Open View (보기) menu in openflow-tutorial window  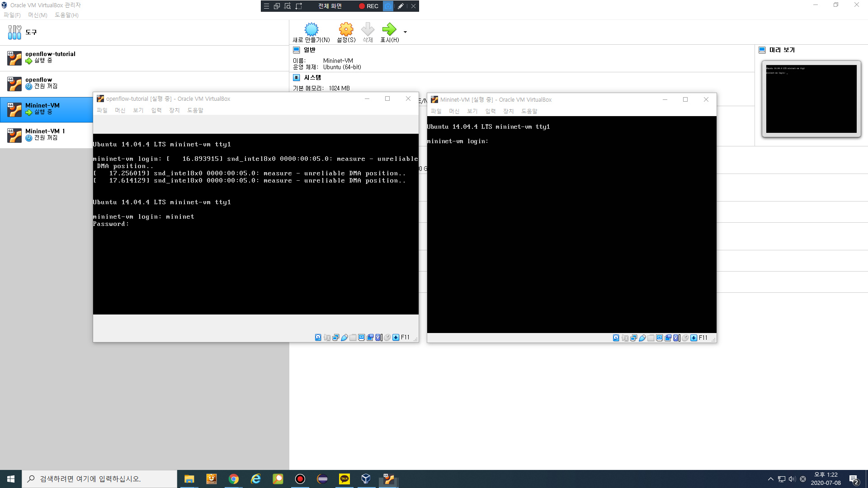(138, 110)
